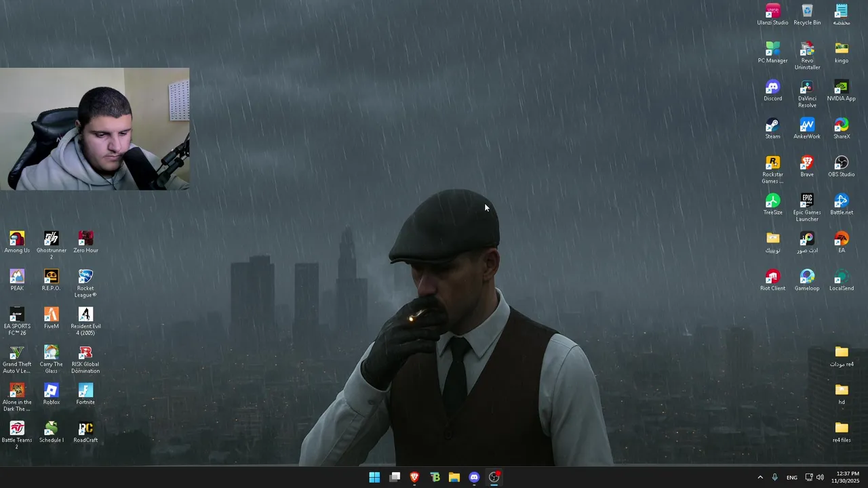Image resolution: width=868 pixels, height=488 pixels.
Task: Open OBS Studio on the taskbar
Action: click(494, 477)
